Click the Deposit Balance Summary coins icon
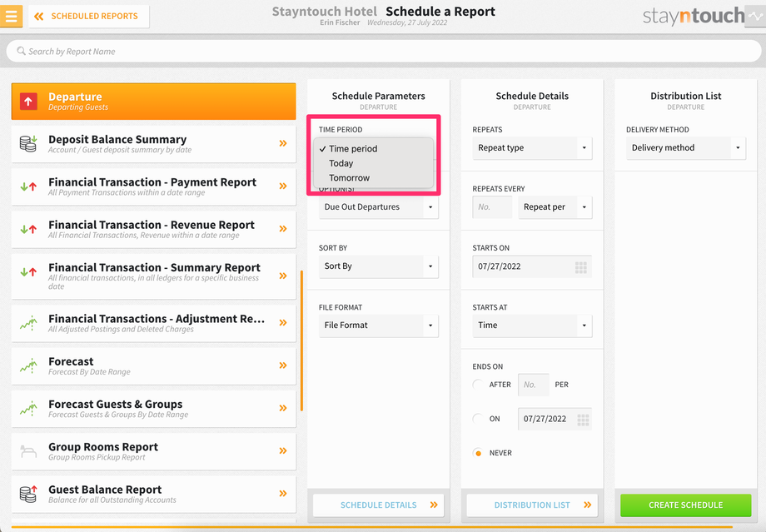Viewport: 766px width, 532px height. coord(28,144)
